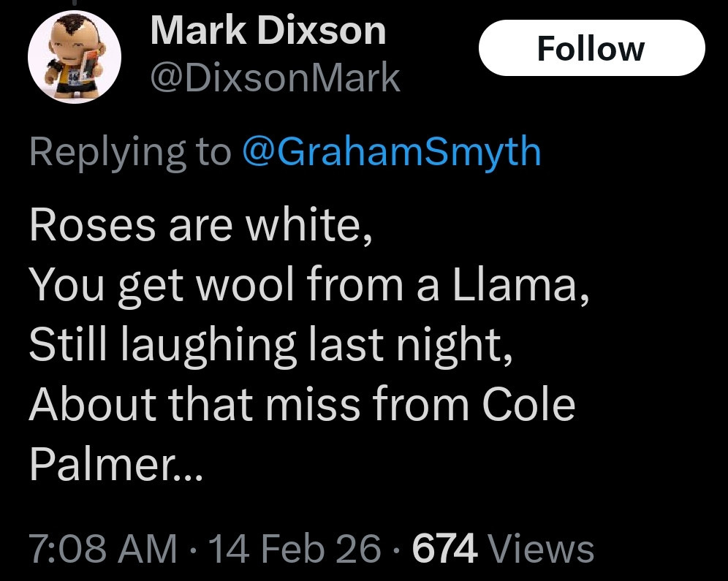Click the "Views" label
The height and width of the screenshot is (581, 728).
click(541, 548)
